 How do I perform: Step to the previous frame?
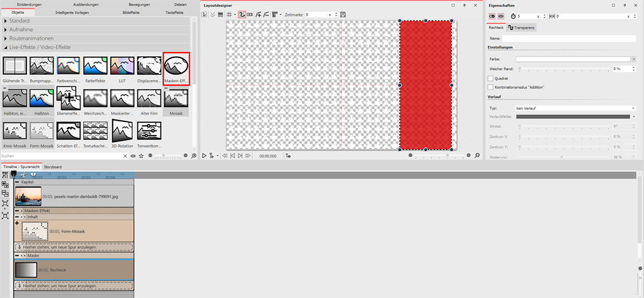click(x=232, y=155)
